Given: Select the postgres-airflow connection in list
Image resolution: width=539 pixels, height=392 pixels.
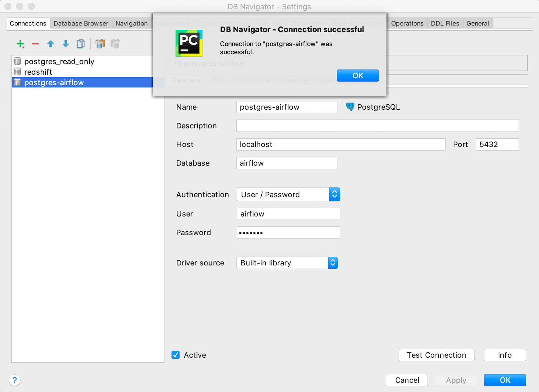Looking at the screenshot, I should coord(88,82).
